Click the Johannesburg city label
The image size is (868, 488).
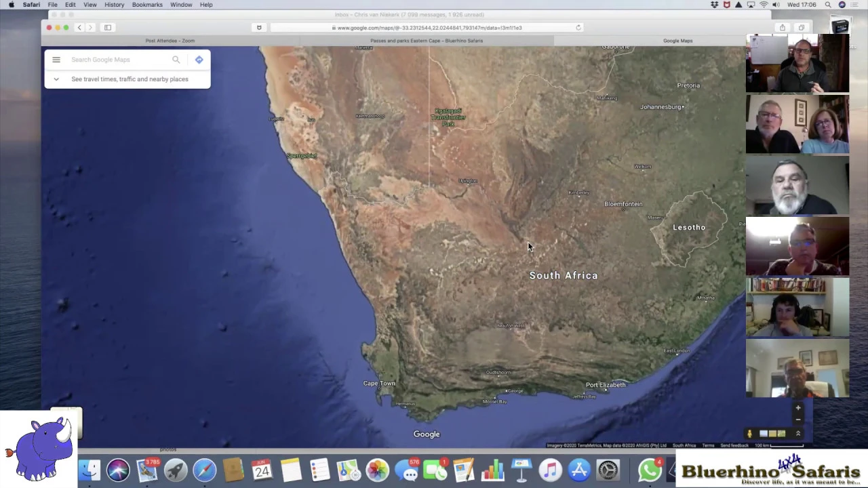click(x=660, y=107)
